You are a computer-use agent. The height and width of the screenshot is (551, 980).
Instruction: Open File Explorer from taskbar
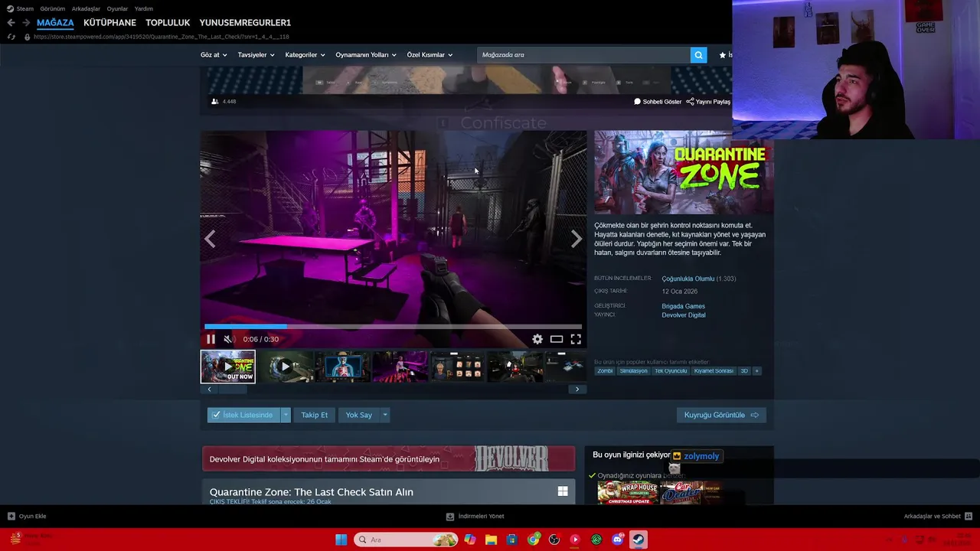[491, 540]
